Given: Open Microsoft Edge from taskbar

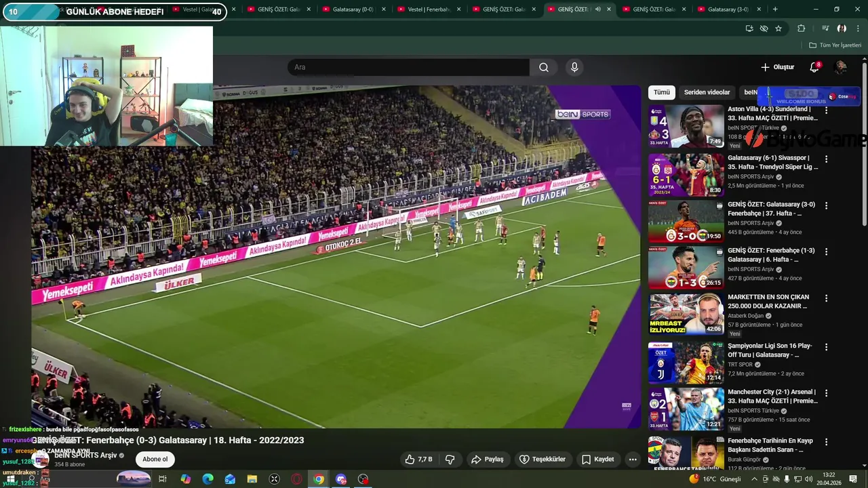Looking at the screenshot, I should point(208,479).
